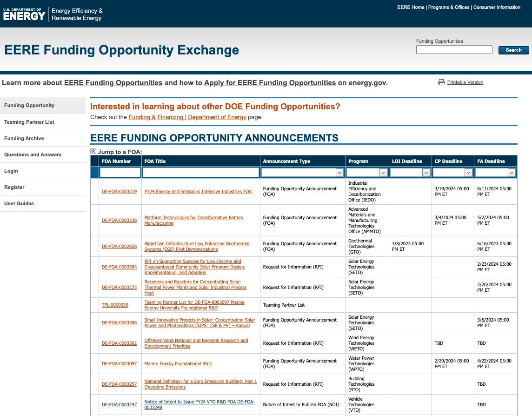Screen dimensions: 532x416
Task: Collapse the Jump to a FOA section
Action: pyautogui.click(x=93, y=151)
